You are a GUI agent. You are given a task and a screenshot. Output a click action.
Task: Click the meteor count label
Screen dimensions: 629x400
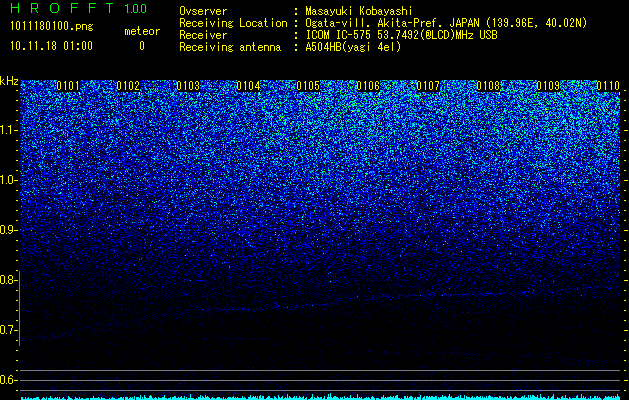pos(142,31)
